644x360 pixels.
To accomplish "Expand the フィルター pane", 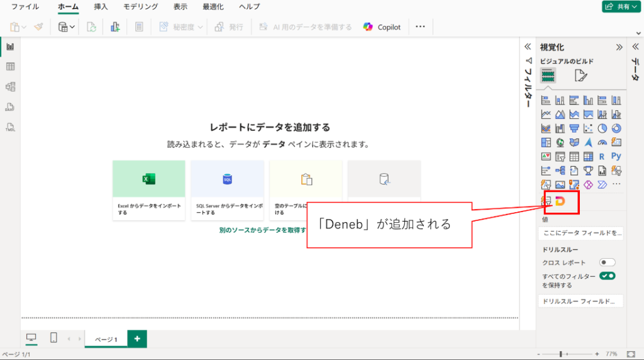I will coord(528,47).
